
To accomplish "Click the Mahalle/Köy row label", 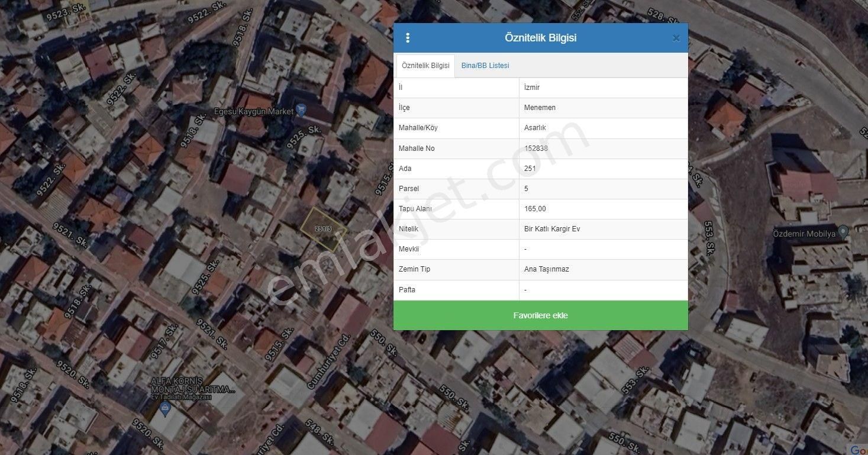I will 418,128.
